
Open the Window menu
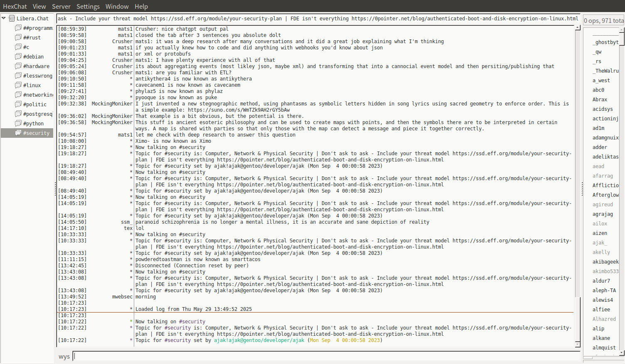[117, 6]
